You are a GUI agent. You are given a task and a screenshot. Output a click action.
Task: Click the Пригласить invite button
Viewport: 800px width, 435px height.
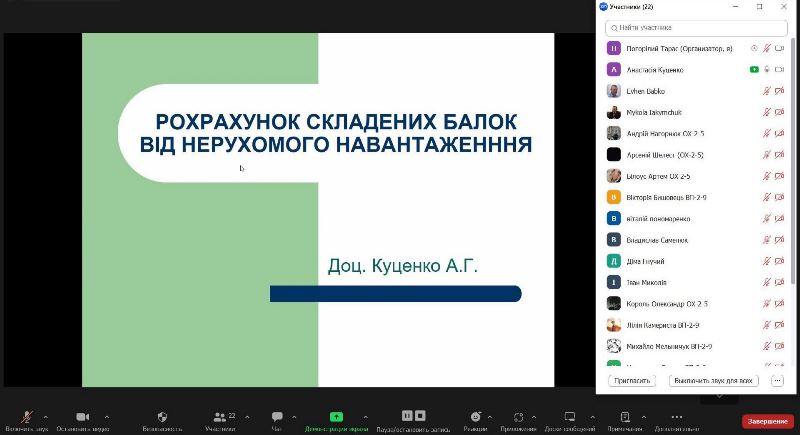point(632,380)
